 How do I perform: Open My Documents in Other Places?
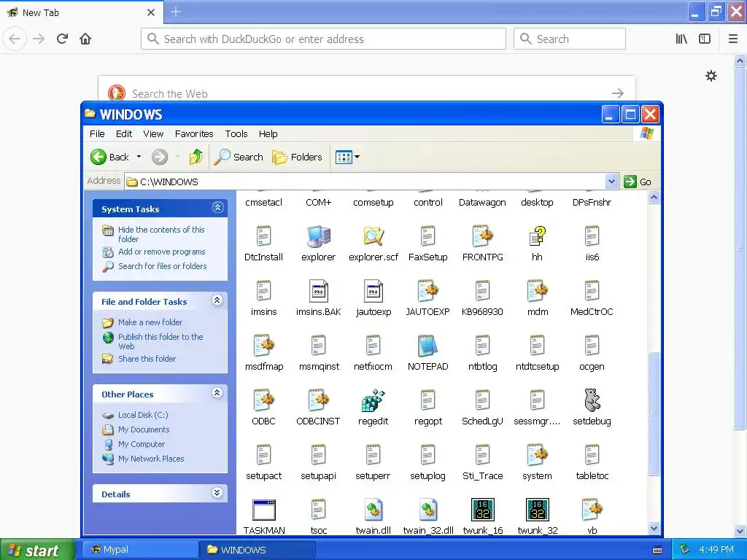[144, 429]
